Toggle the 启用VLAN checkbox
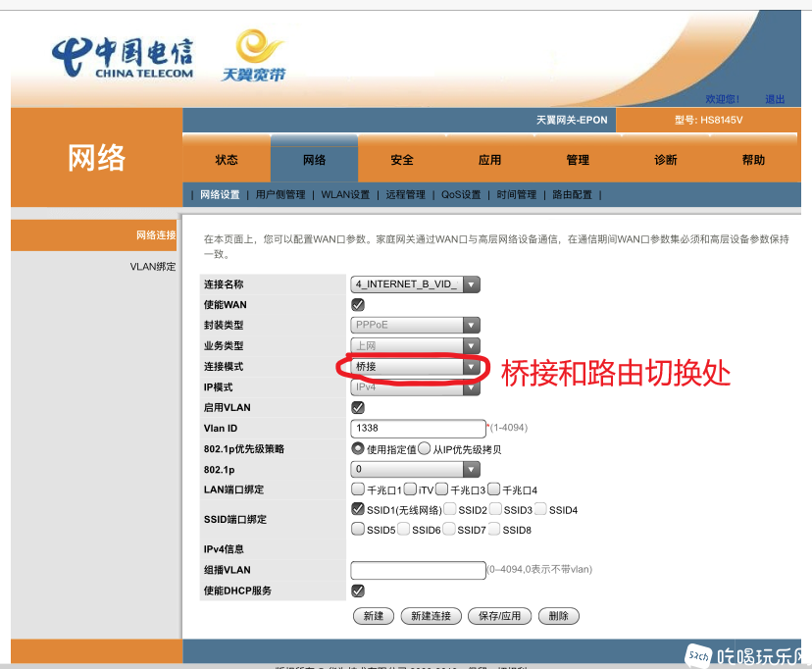 coord(358,407)
